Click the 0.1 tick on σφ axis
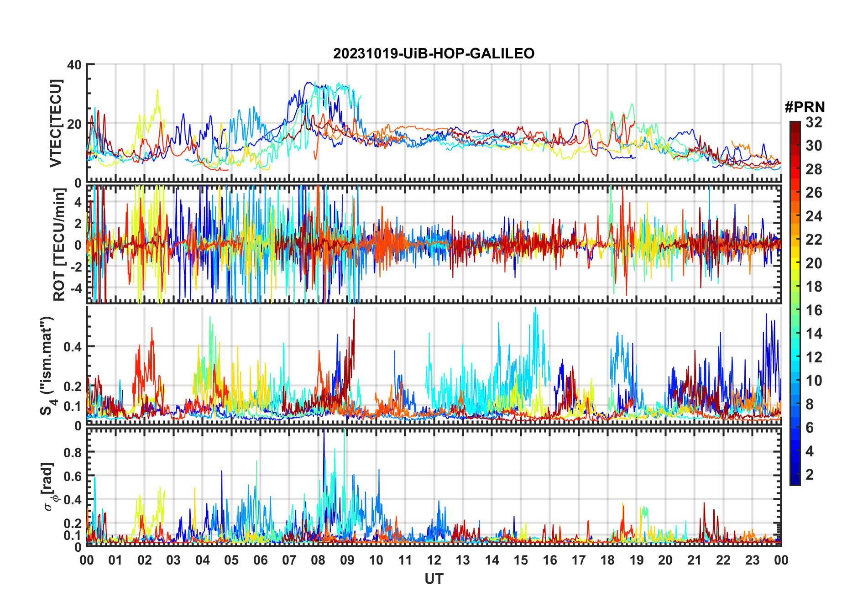This screenshot has height=607, width=868. (x=73, y=535)
